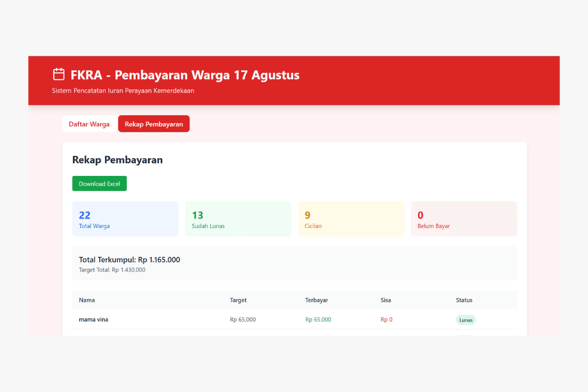Click the red Rp 0 Sisa value
Image resolution: width=588 pixels, height=392 pixels.
point(386,319)
